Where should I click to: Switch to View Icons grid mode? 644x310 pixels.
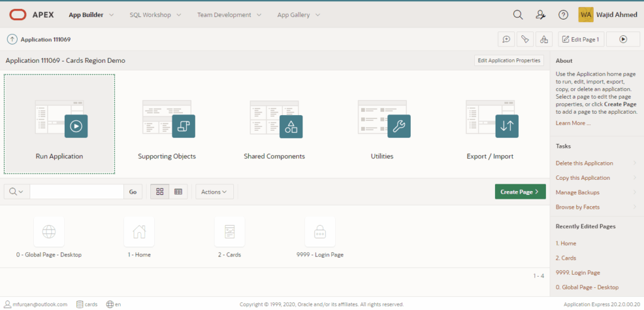160,192
